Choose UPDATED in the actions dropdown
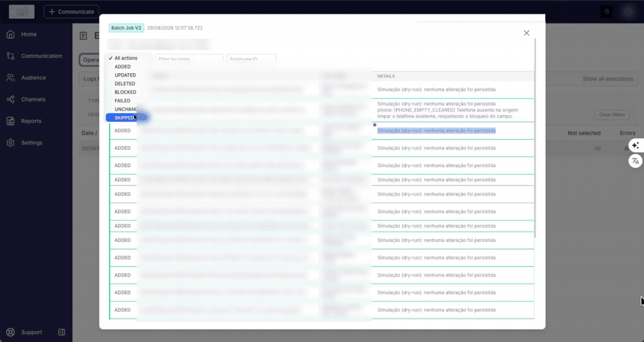 coord(125,75)
